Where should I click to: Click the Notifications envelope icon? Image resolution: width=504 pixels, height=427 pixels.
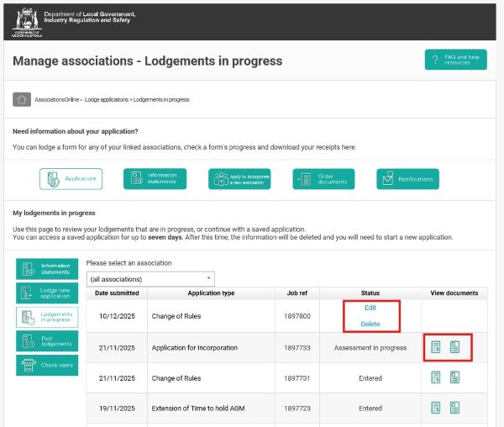388,178
